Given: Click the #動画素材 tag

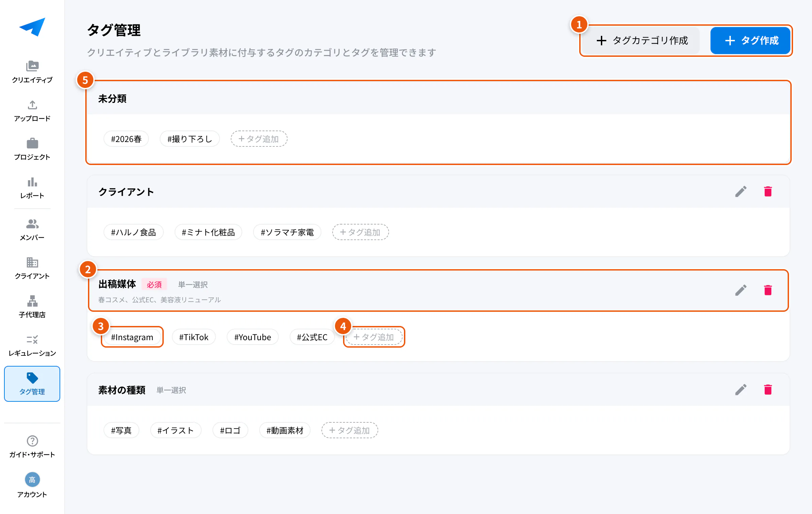Looking at the screenshot, I should pyautogui.click(x=285, y=430).
